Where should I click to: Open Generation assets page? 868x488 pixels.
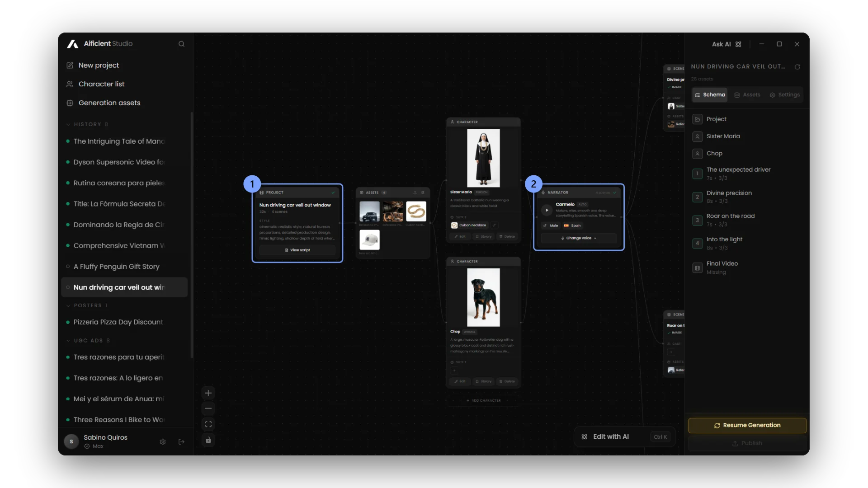click(109, 103)
